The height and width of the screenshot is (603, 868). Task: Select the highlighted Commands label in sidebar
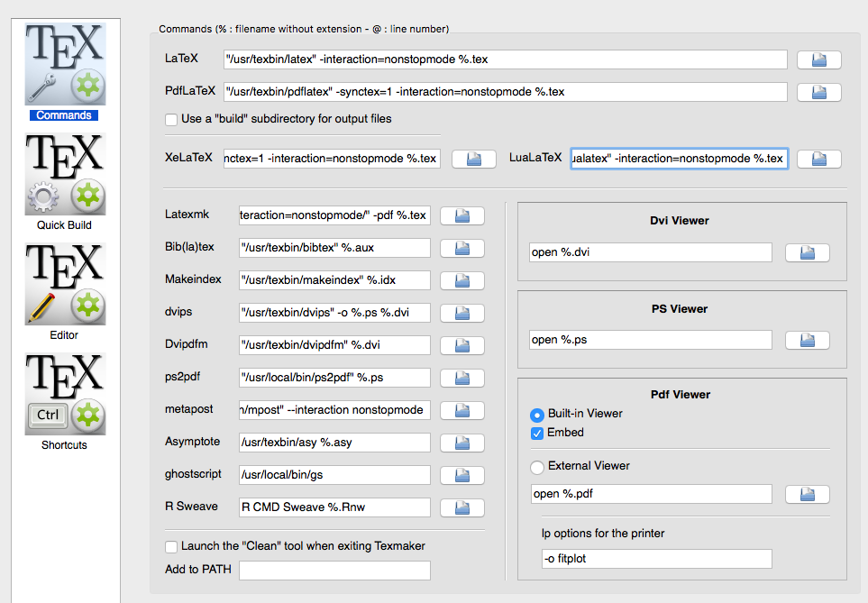pos(64,115)
